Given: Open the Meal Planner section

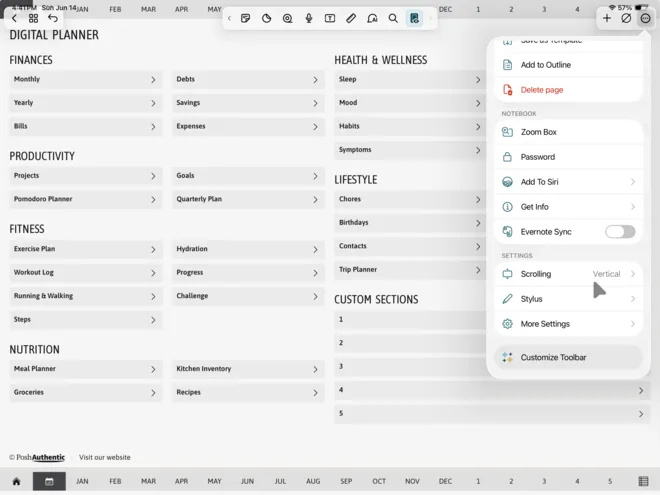Looking at the screenshot, I should pyautogui.click(x=85, y=369).
